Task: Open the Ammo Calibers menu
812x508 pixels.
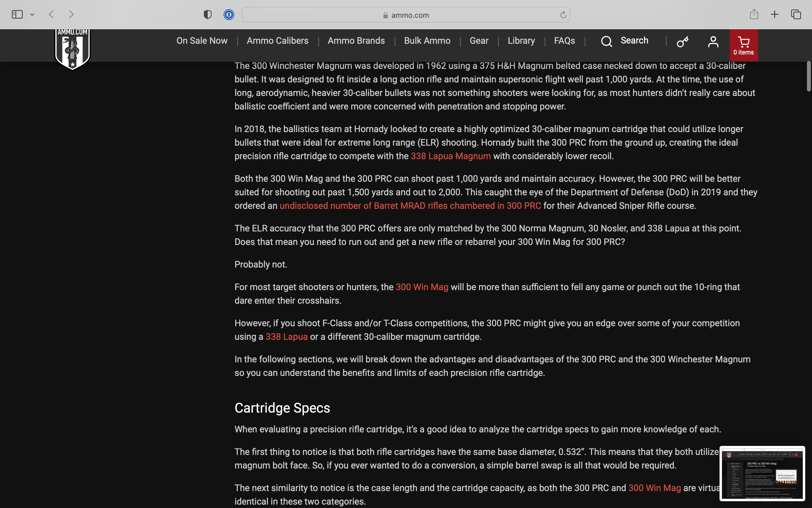Action: click(277, 41)
